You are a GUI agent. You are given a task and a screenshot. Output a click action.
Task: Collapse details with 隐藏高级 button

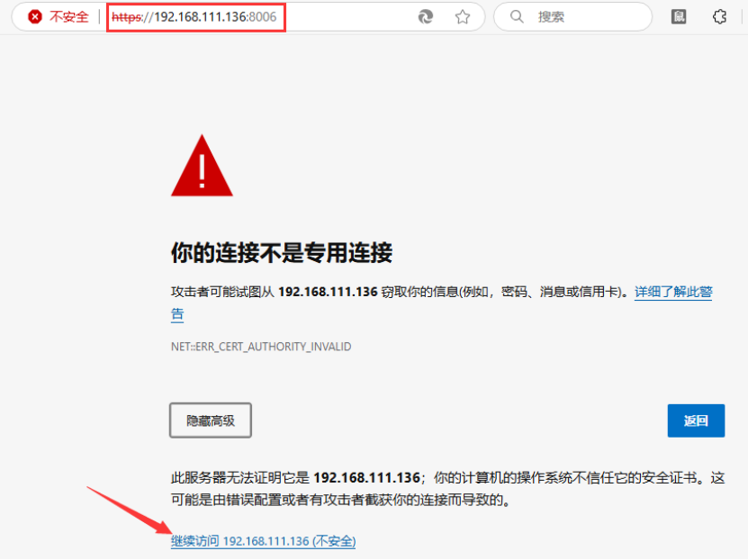pyautogui.click(x=211, y=420)
